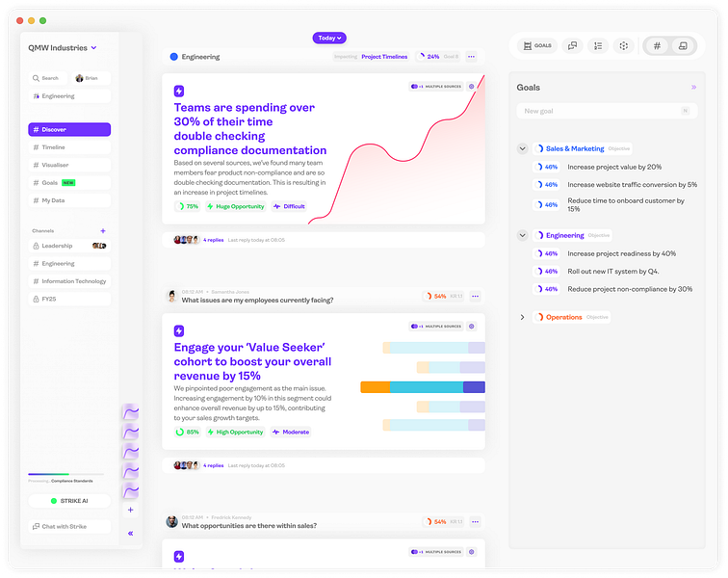Click the Search field in the sidebar
Viewport: 728px width, 578px height.
(x=47, y=78)
